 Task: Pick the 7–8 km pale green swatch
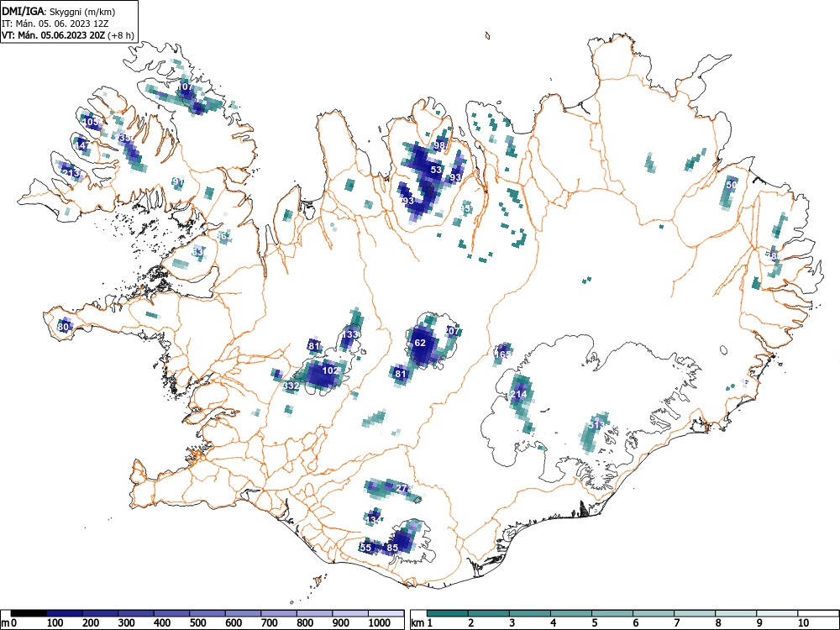tap(695, 613)
